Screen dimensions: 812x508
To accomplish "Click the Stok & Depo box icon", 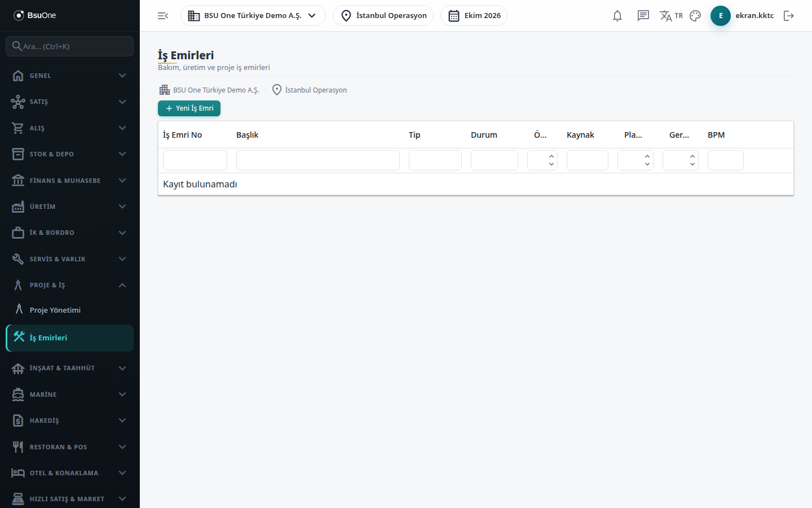I will pos(18,154).
